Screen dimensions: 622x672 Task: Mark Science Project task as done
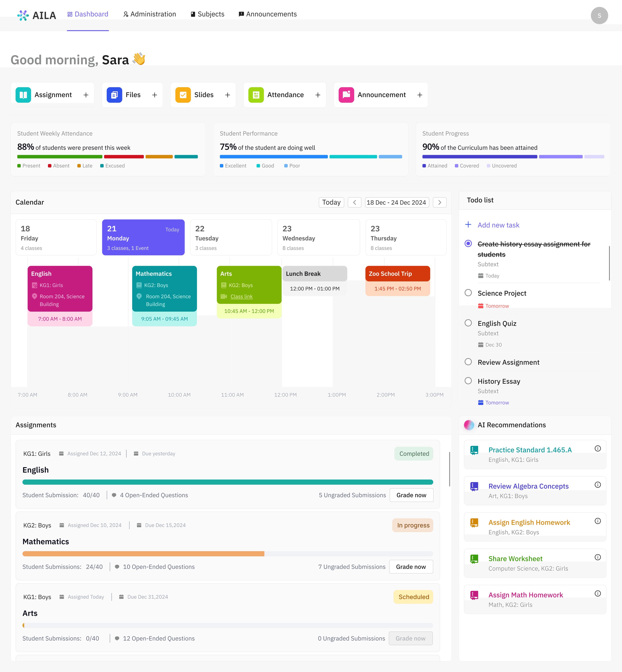pyautogui.click(x=468, y=293)
